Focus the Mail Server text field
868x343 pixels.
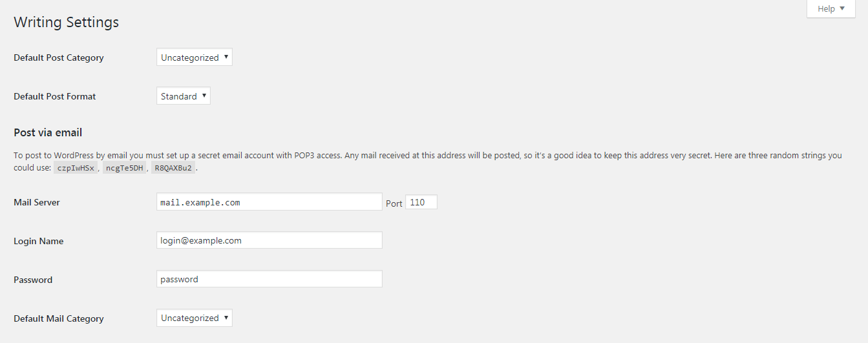tap(269, 202)
